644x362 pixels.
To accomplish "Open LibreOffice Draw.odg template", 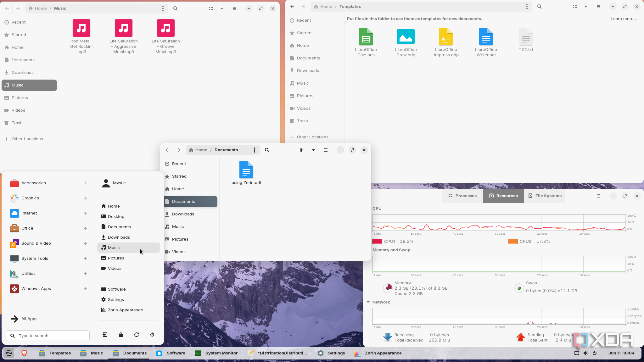I will 406,42.
